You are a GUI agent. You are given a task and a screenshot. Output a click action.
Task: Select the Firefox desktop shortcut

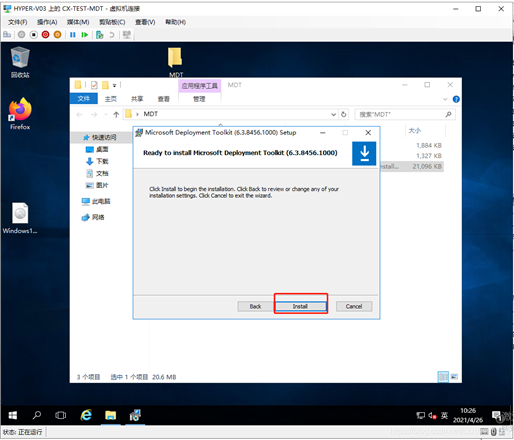pos(20,113)
